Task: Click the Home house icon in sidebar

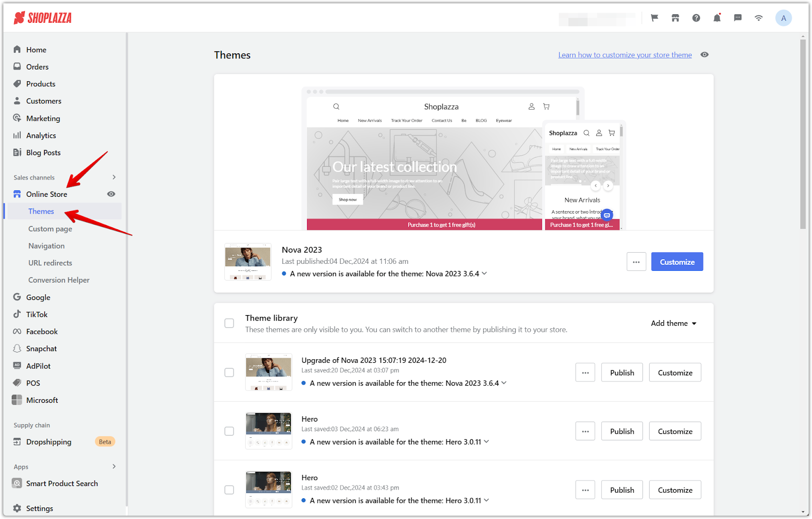Action: pos(17,49)
